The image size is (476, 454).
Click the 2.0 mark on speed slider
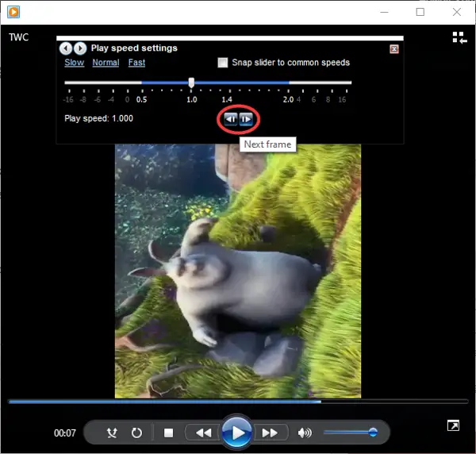pos(288,99)
